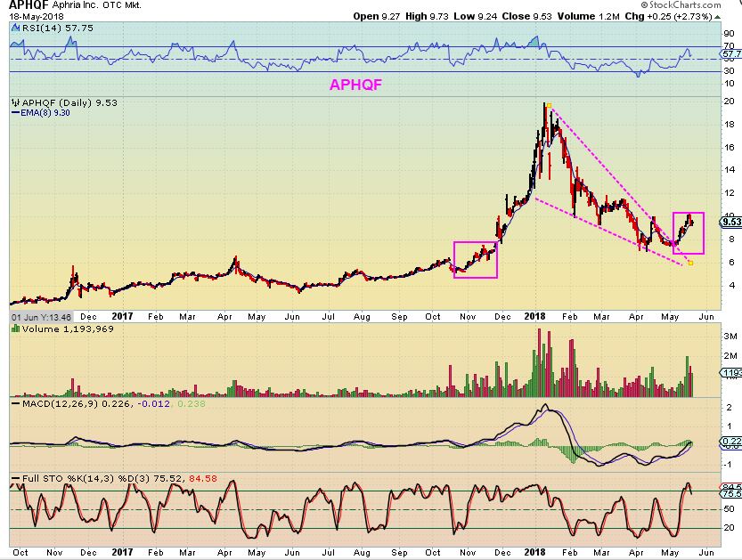
Task: Click the up-arrow triangle next to Chg
Action: point(717,17)
